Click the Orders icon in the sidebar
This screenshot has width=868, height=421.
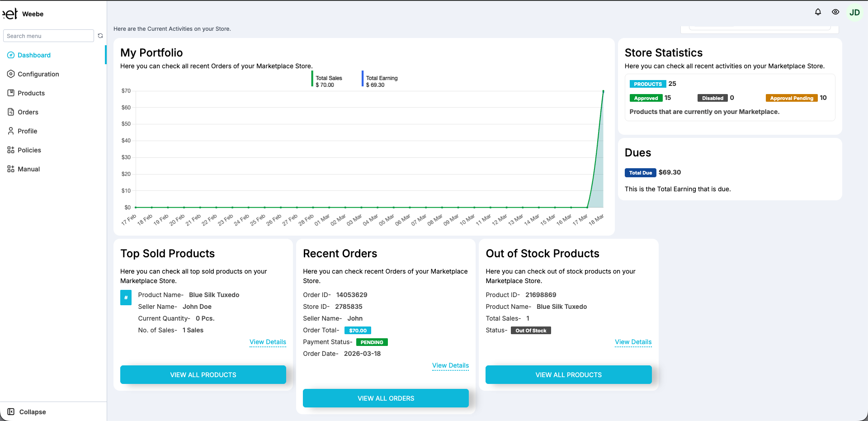[10, 112]
